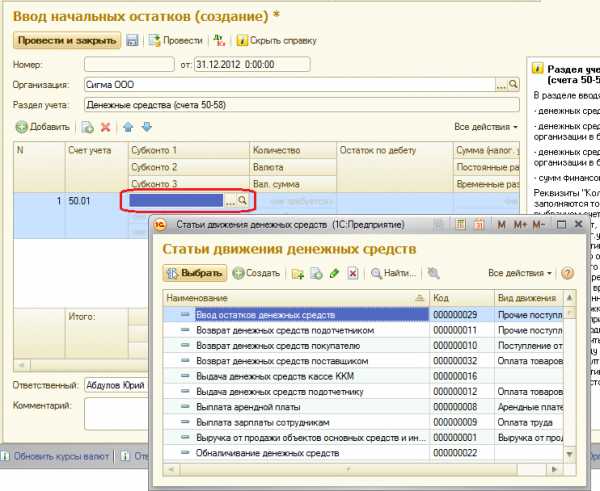Viewport: 600px width, 491px height.
Task: Sort by the Наименование column header
Action: pos(295,298)
